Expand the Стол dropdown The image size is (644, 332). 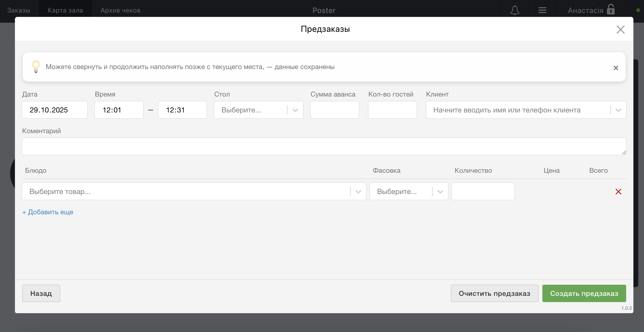295,110
